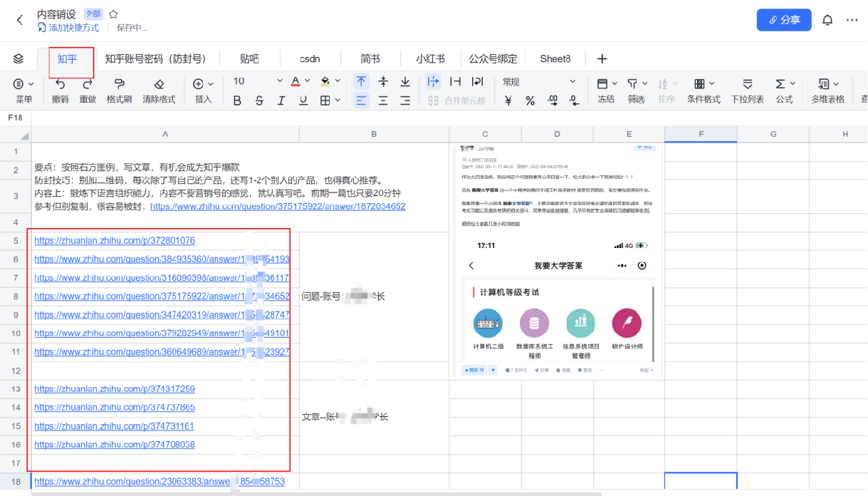Increase decimal places
Screen dimensions: 868x496
(x=552, y=100)
